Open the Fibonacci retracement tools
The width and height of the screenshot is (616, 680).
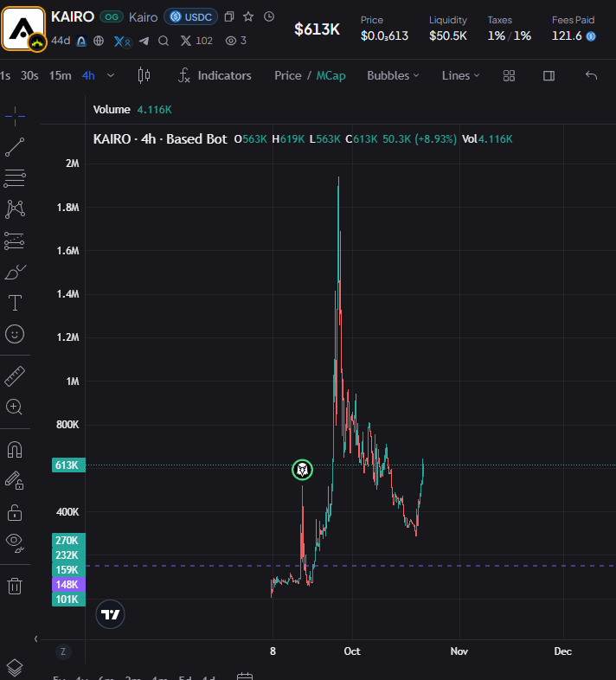[15, 178]
